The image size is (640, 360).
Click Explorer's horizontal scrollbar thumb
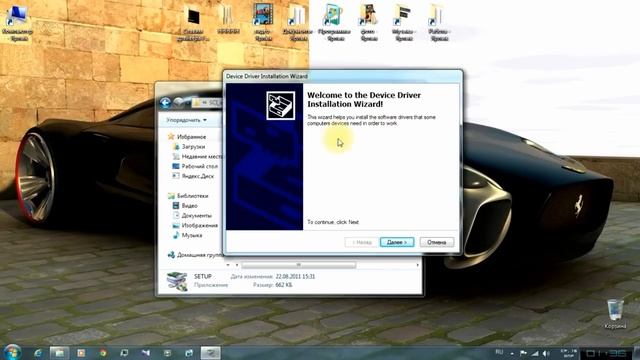click(x=298, y=265)
